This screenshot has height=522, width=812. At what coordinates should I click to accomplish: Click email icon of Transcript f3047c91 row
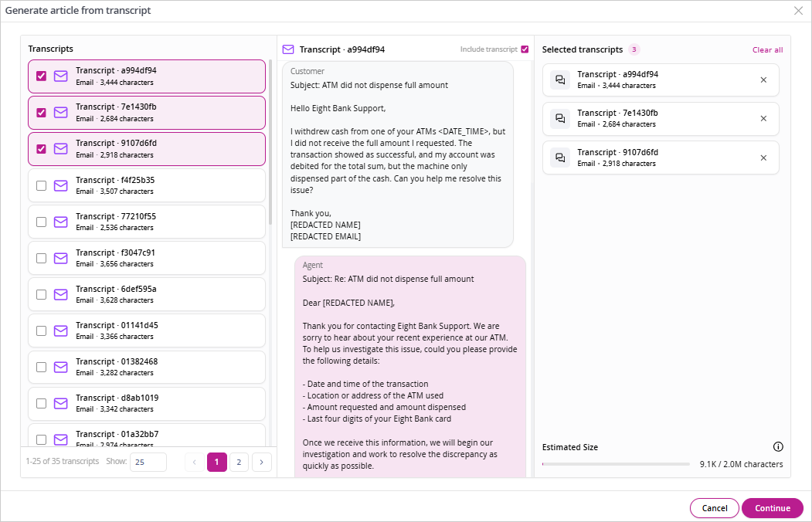[60, 258]
